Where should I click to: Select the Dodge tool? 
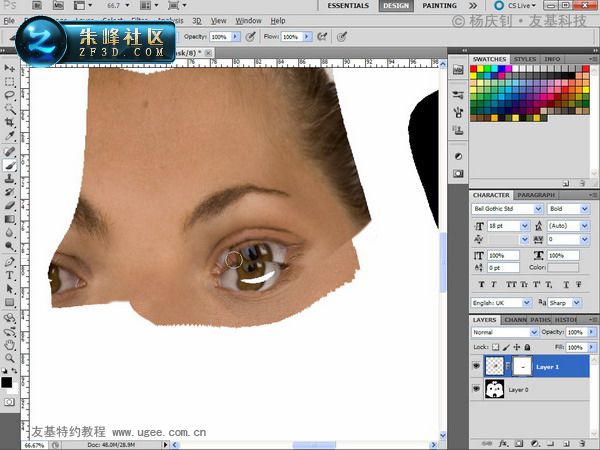coord(10,246)
